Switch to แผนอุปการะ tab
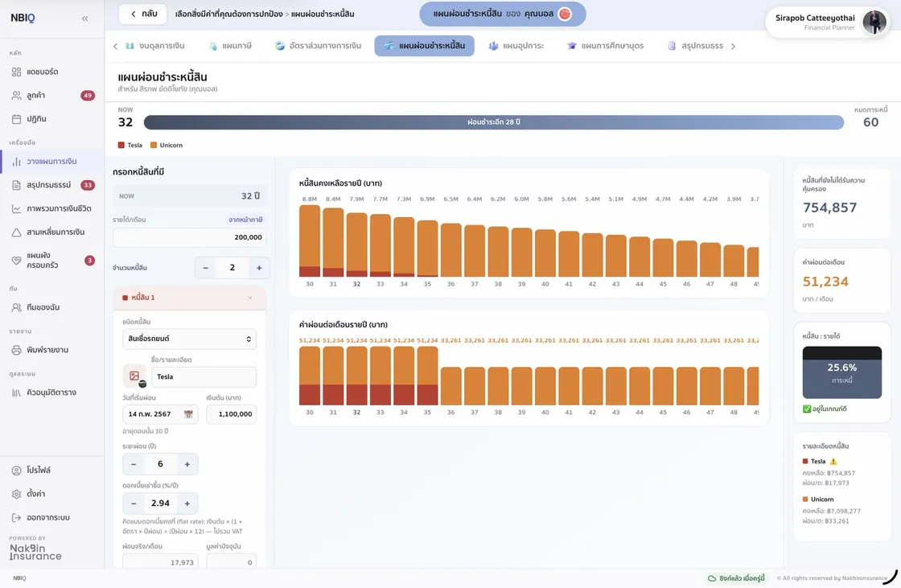901x588 pixels. (x=516, y=46)
